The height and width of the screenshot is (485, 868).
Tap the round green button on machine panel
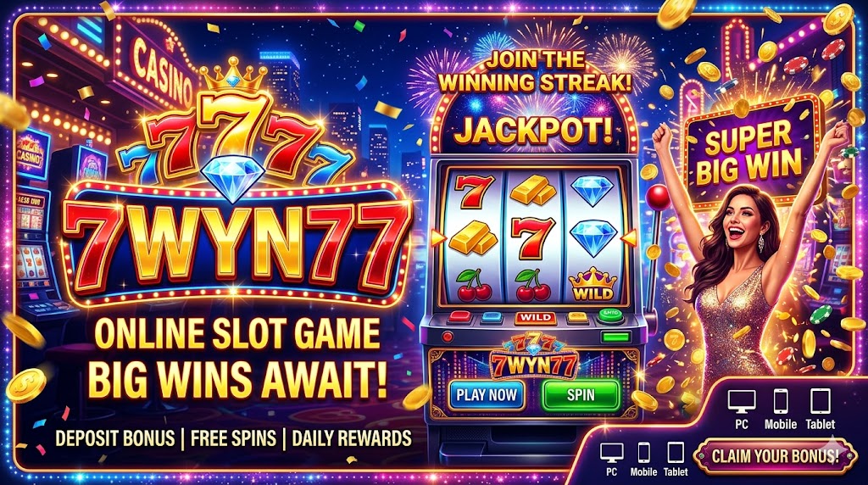pos(610,316)
